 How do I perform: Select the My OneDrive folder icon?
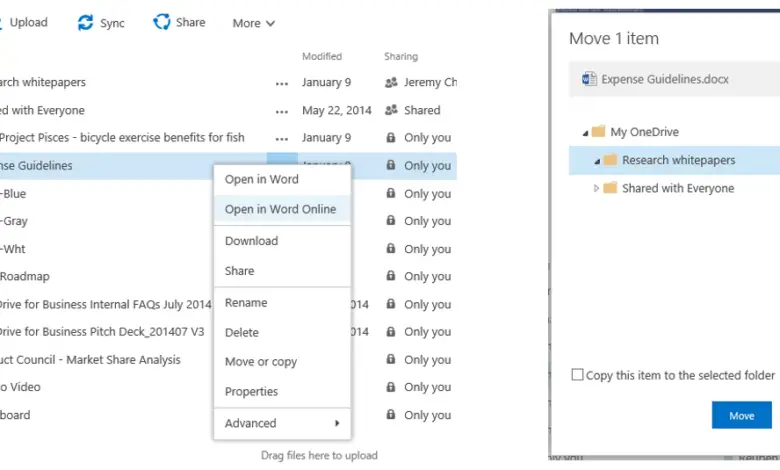tap(599, 132)
